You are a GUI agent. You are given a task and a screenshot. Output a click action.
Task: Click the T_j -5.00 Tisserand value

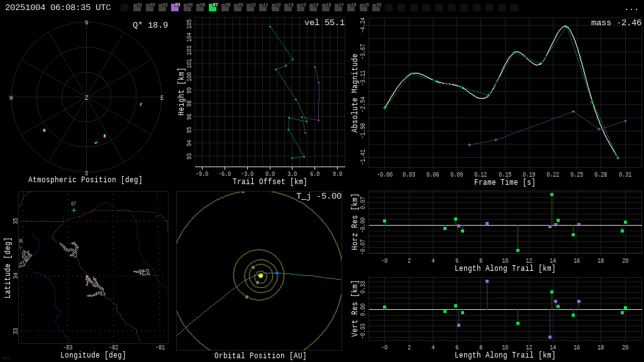coord(319,196)
